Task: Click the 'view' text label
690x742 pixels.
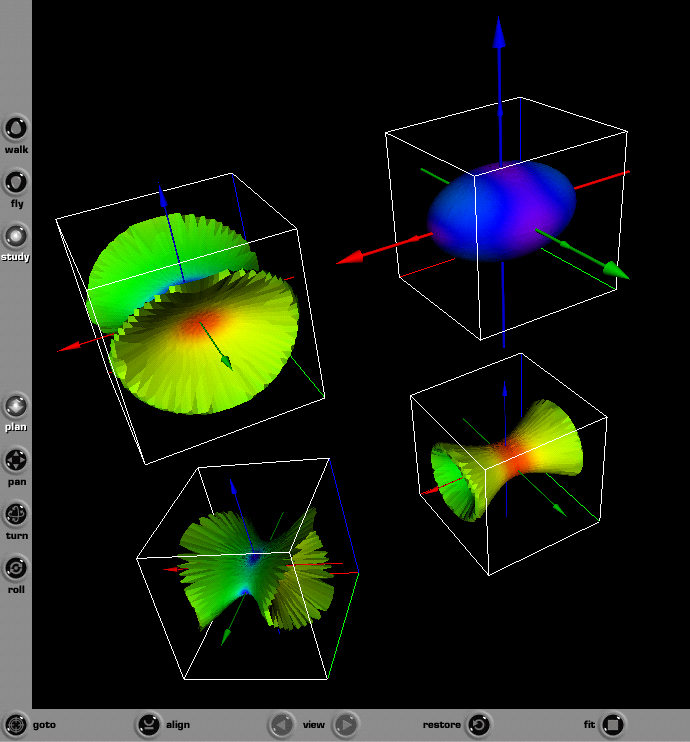Action: (x=313, y=724)
